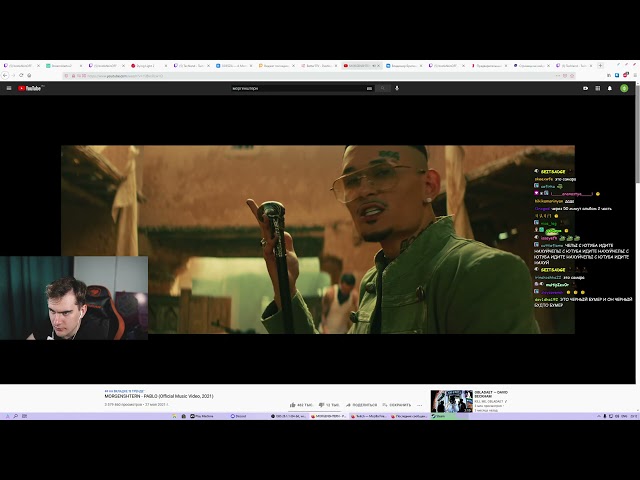
Task: Go back with browser back arrow
Action: [x=5, y=76]
